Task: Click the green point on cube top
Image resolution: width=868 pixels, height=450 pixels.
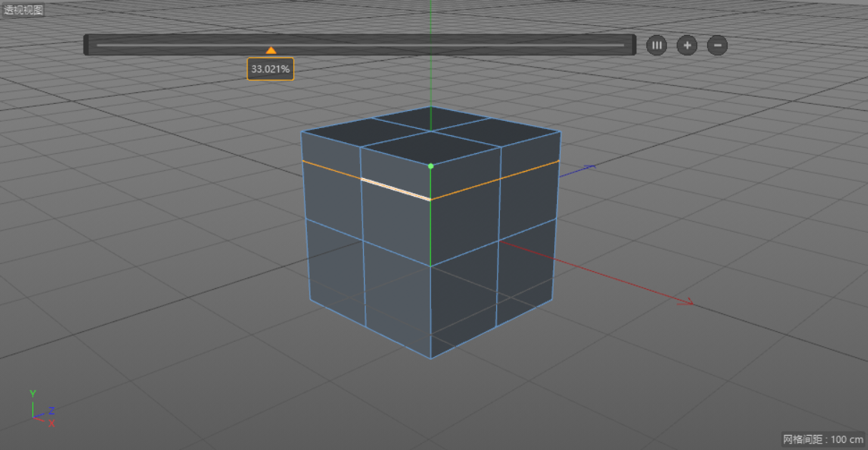Action: tap(430, 166)
